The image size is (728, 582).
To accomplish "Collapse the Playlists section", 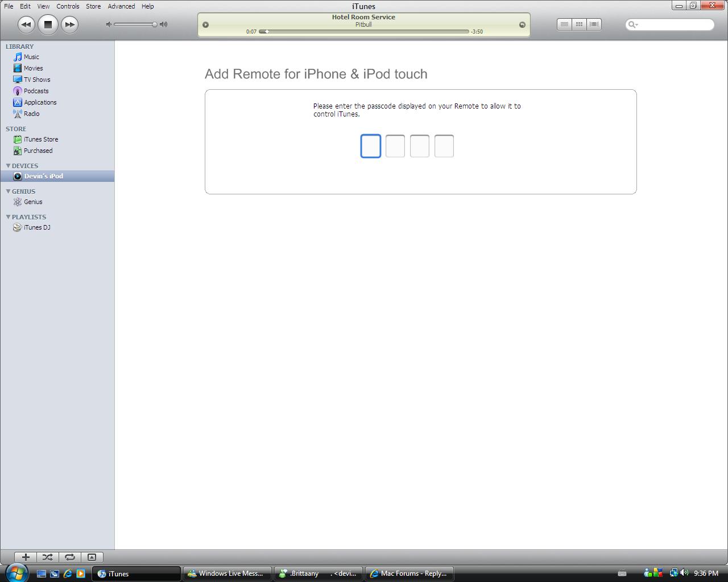I will pos(8,217).
